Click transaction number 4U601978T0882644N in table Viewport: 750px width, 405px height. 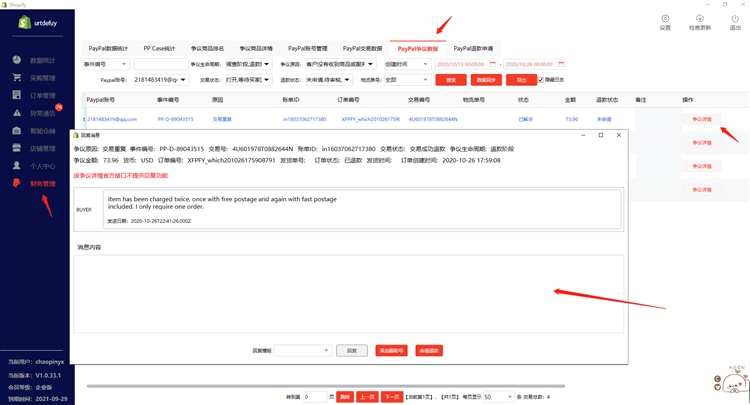click(433, 119)
